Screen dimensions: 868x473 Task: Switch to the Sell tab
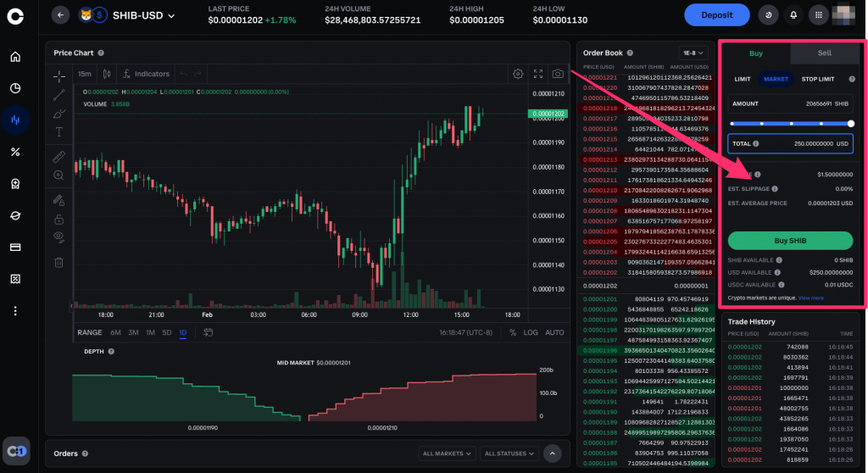(x=825, y=53)
